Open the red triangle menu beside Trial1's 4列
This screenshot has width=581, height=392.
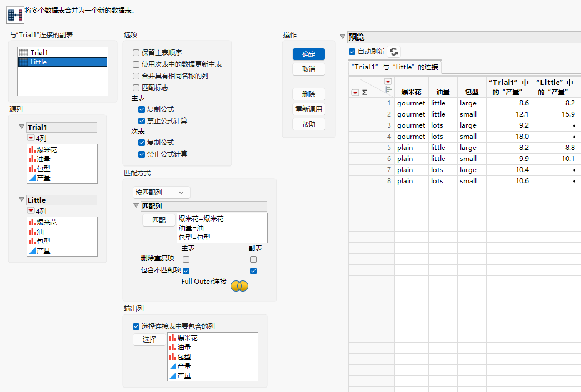pos(31,138)
